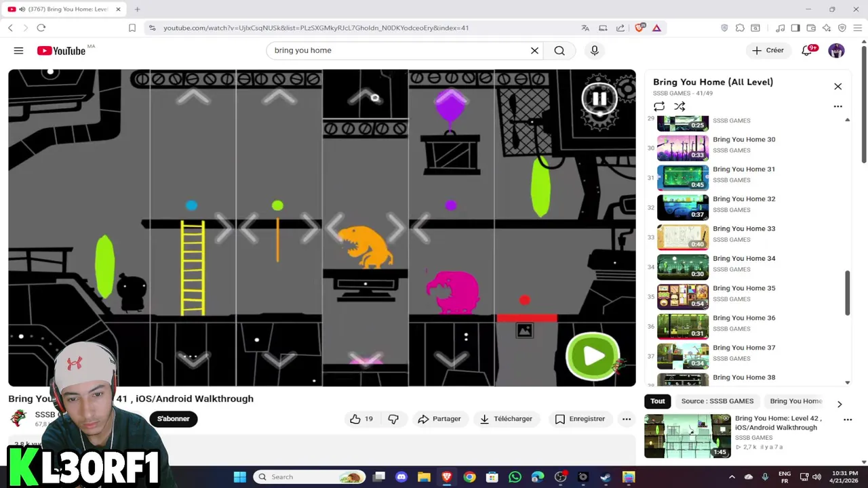
Task: Click the Enregistrer save button
Action: pyautogui.click(x=580, y=419)
